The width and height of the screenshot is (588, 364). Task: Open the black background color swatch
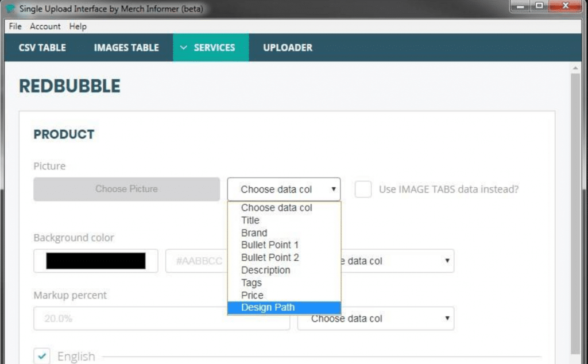tap(96, 261)
